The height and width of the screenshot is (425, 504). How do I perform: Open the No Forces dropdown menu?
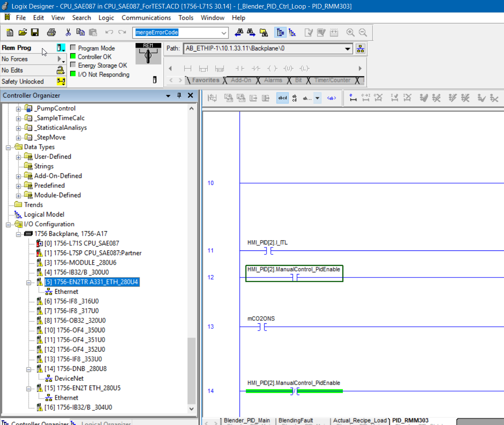tap(61, 59)
